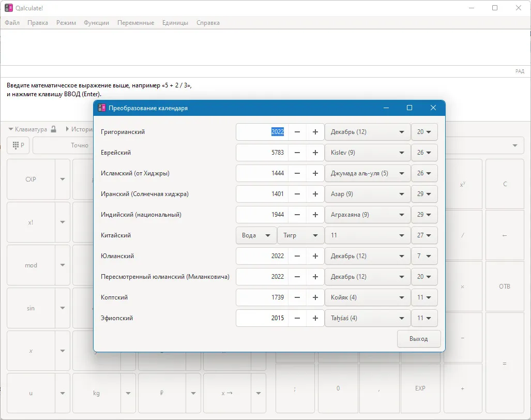This screenshot has height=420, width=531.
Task: Decrease the Ethiopian year 2015
Action: tap(297, 318)
